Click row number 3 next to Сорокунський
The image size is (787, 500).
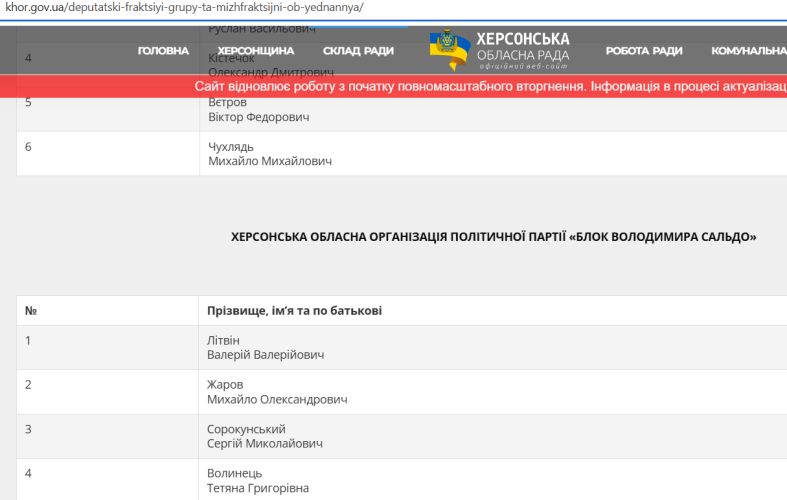pos(28,429)
